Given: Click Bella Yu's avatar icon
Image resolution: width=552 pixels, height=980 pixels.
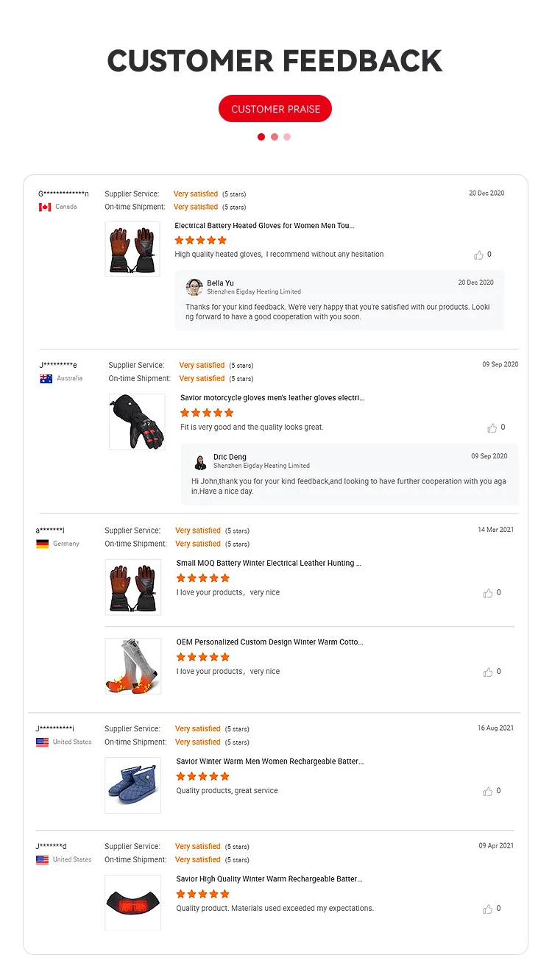Looking at the screenshot, I should [x=194, y=287].
